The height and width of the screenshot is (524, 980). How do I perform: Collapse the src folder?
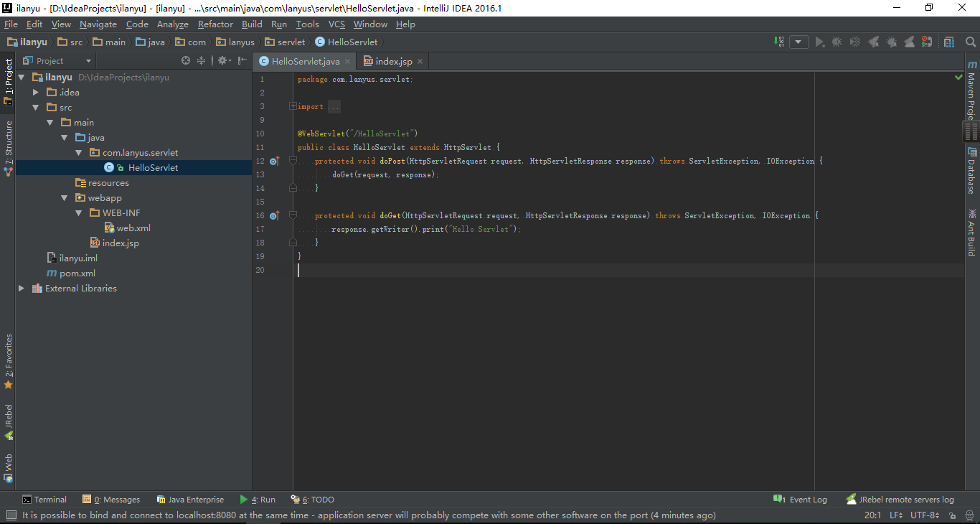(x=36, y=108)
